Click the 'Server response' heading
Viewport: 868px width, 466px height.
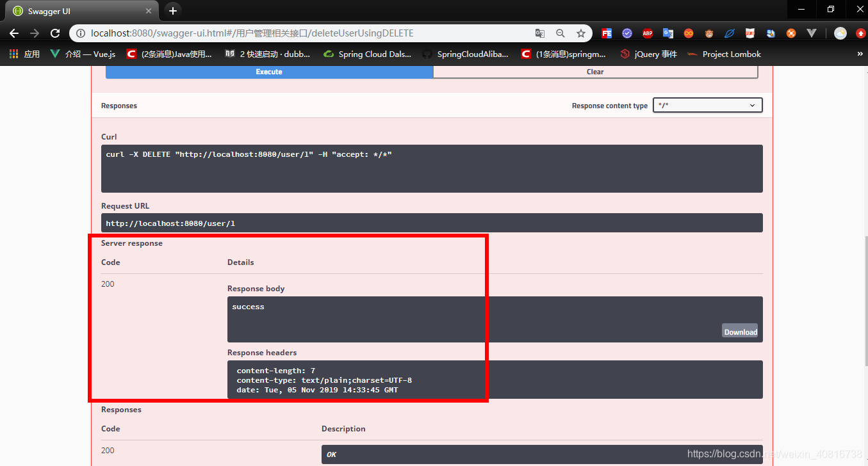132,243
